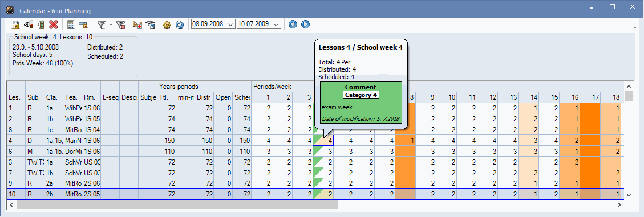Click horizontal scrollbar left arrow
Image resolution: width=644 pixels, height=217 pixels.
click(x=11, y=204)
